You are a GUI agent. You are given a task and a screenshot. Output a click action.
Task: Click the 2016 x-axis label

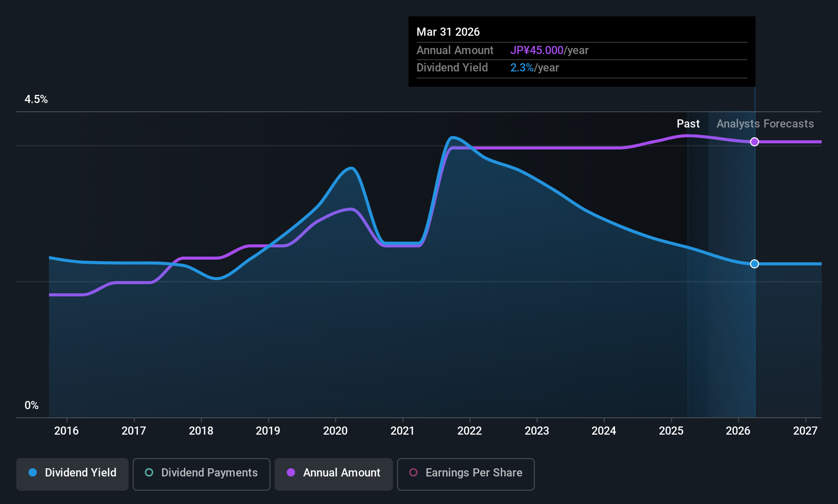(66, 431)
